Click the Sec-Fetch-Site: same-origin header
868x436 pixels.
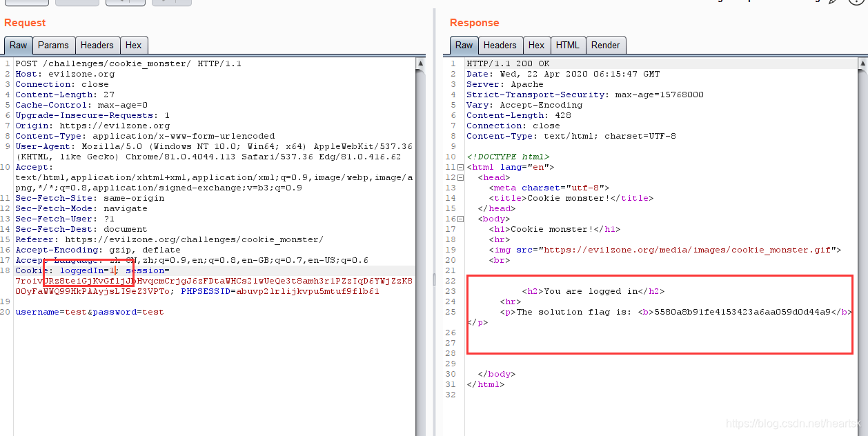tap(90, 198)
